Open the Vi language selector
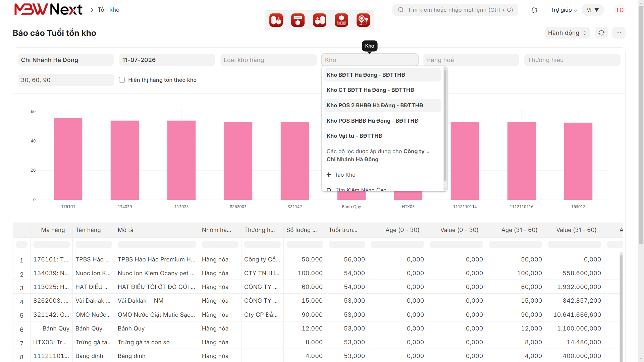This screenshot has height=362, width=644. (x=593, y=10)
